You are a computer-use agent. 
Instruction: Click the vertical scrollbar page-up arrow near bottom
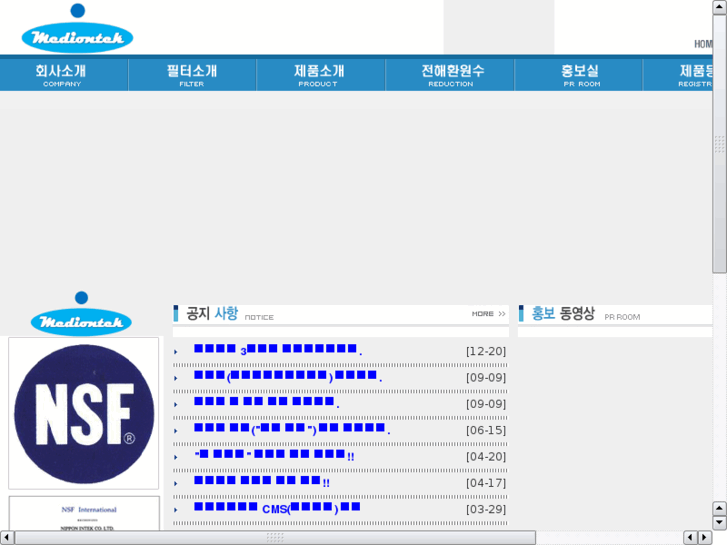(x=720, y=509)
